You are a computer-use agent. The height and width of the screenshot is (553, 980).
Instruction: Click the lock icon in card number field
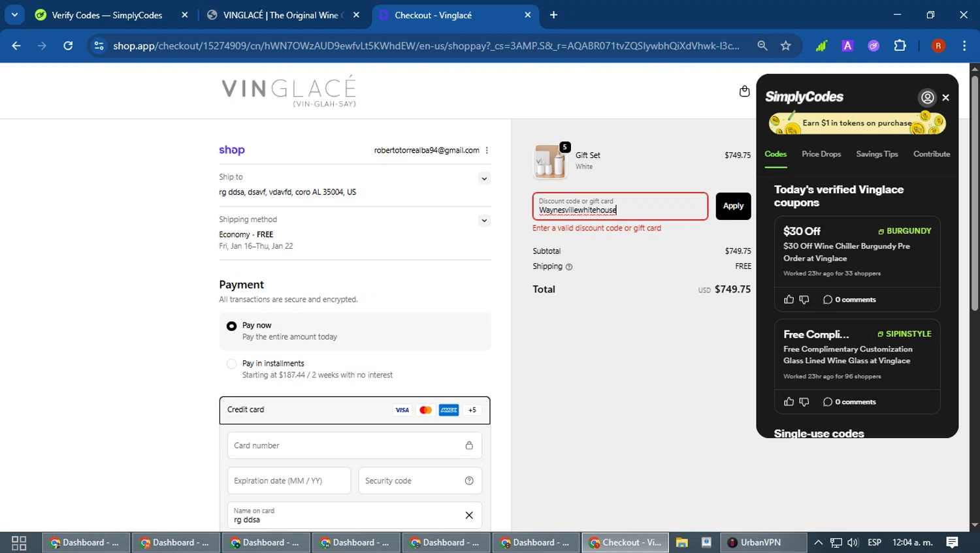pyautogui.click(x=469, y=445)
